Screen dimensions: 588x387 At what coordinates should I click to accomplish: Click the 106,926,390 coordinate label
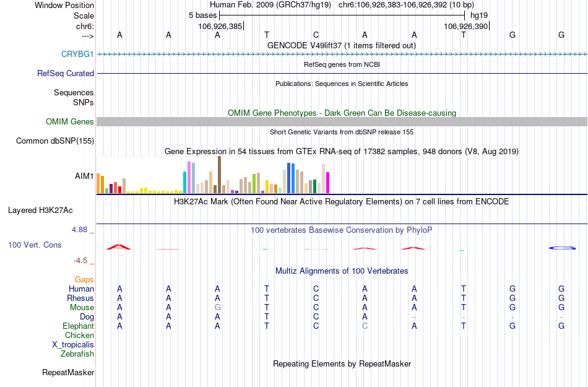tap(465, 26)
